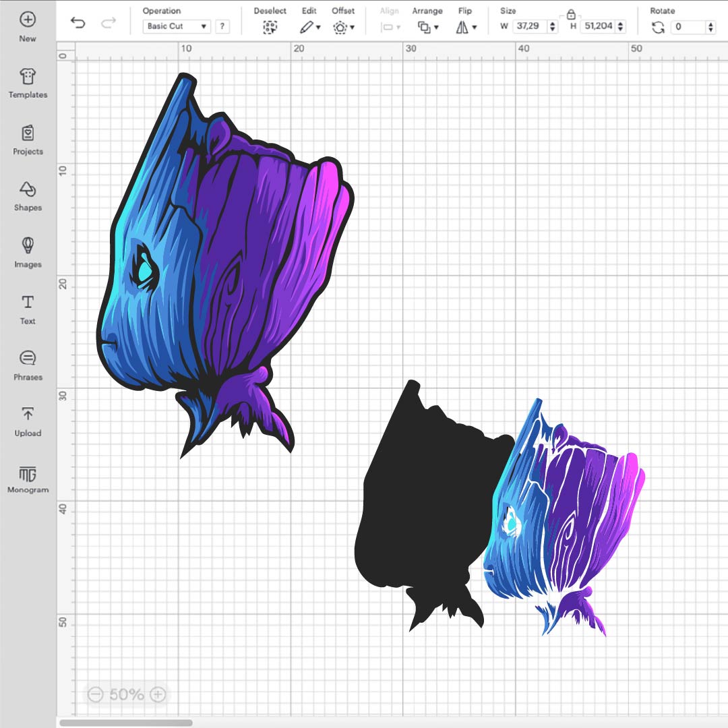The width and height of the screenshot is (728, 728).
Task: Open the Align menu
Action: 390,27
